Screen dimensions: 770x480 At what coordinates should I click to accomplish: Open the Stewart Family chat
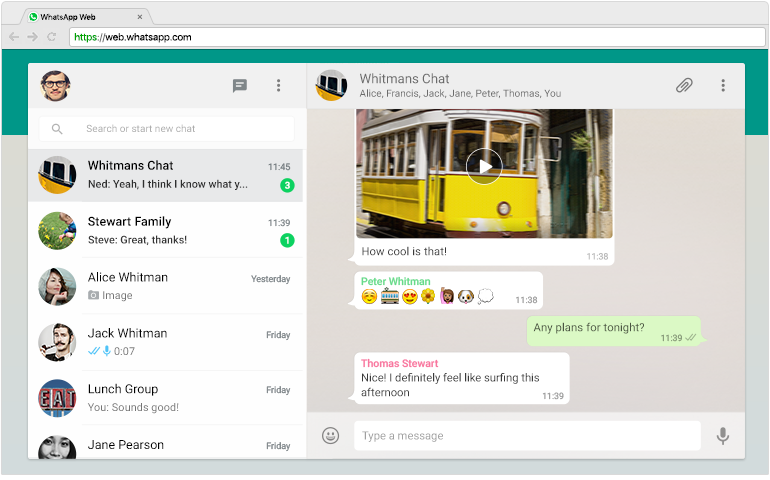(166, 230)
